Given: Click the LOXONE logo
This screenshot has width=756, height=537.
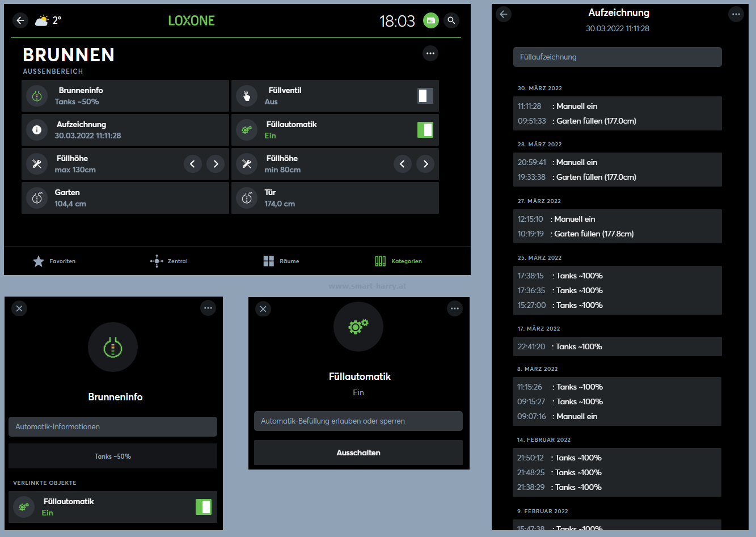Looking at the screenshot, I should pyautogui.click(x=192, y=21).
